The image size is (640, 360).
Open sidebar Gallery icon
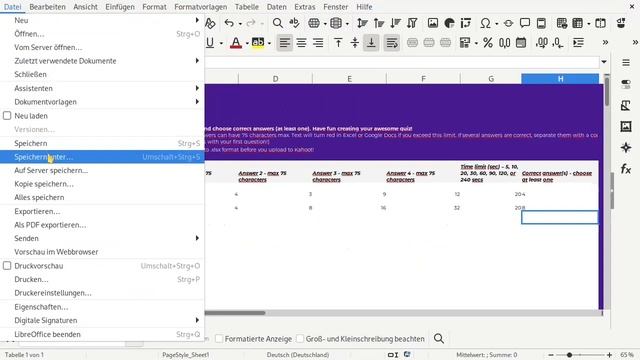(626, 127)
